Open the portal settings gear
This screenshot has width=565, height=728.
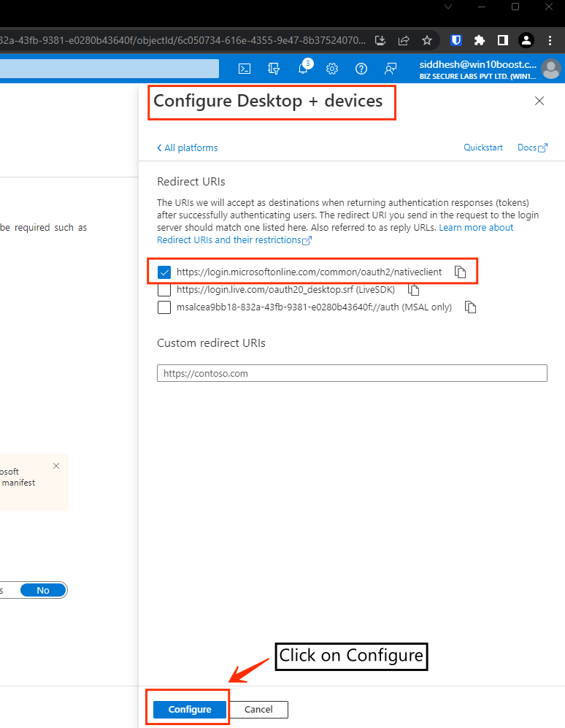[x=332, y=69]
